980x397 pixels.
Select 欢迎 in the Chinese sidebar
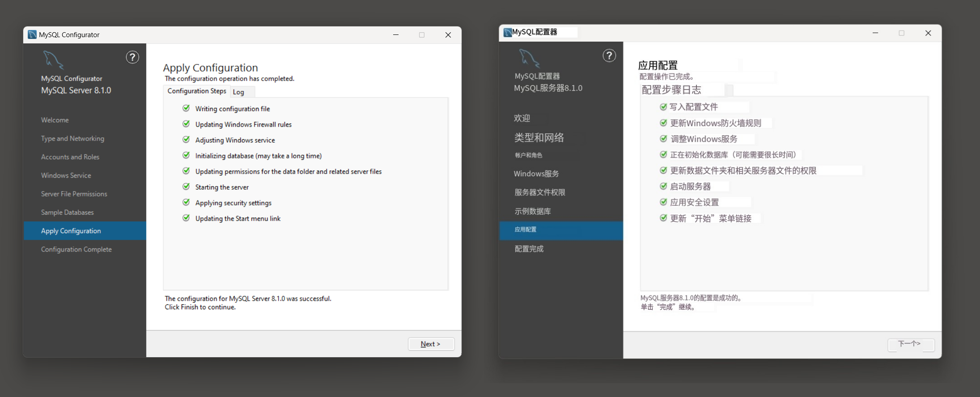tap(522, 118)
